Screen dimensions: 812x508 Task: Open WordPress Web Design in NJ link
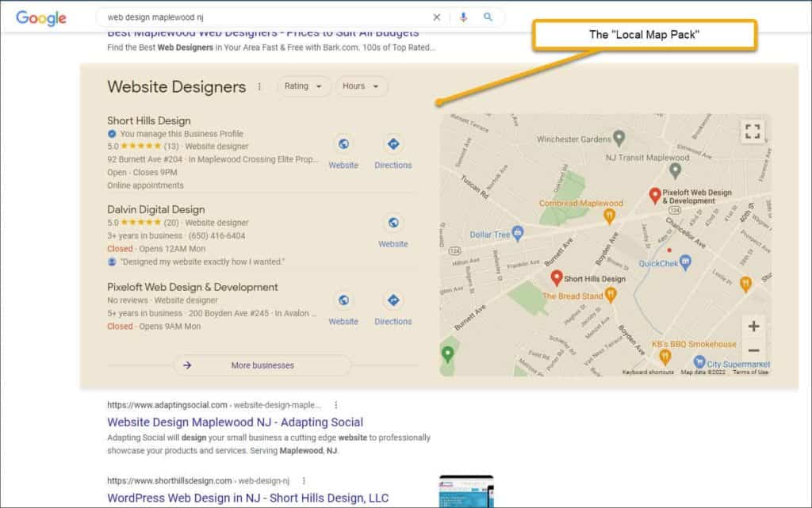247,498
